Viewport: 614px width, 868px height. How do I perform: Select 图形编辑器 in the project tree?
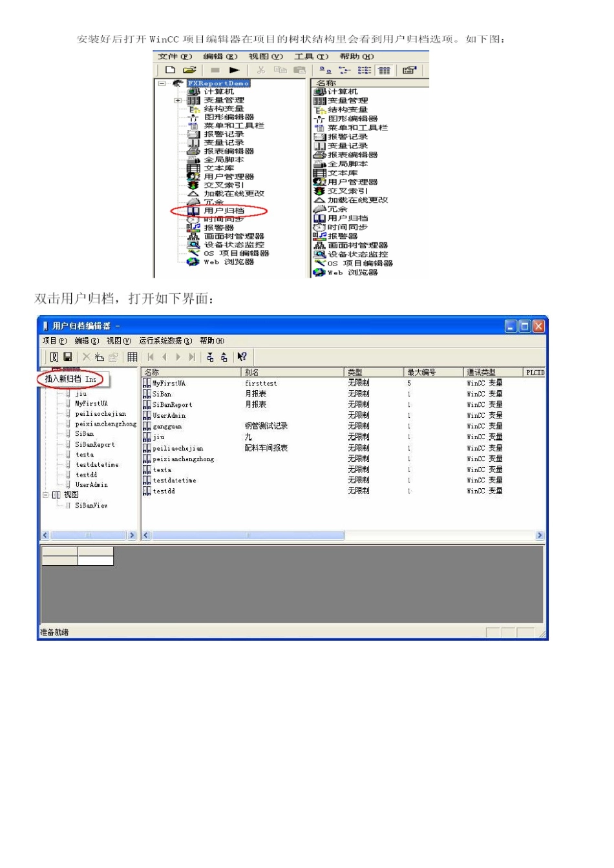pos(229,117)
